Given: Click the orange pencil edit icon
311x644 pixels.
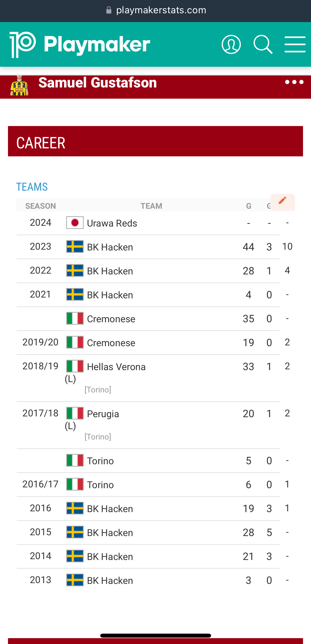Looking at the screenshot, I should tap(283, 200).
